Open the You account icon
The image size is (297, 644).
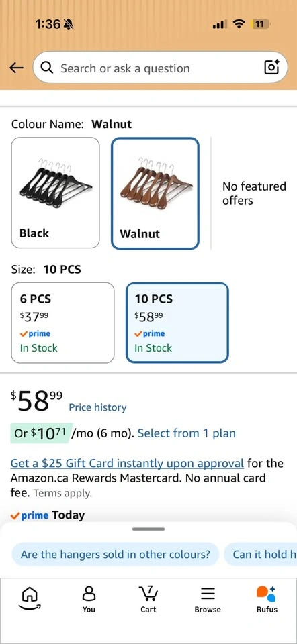tap(89, 599)
